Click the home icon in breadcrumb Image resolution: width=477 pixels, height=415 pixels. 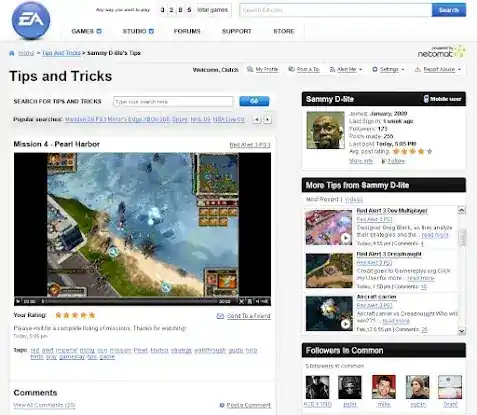[12, 53]
